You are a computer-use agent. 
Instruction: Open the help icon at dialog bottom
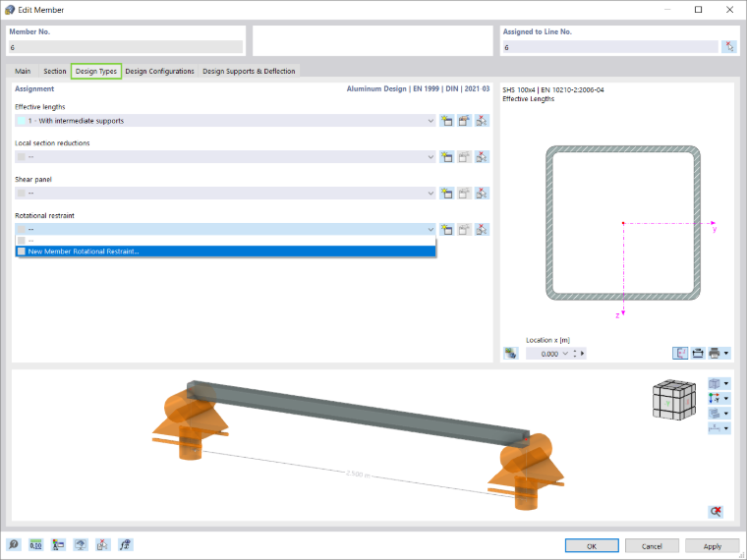14,544
